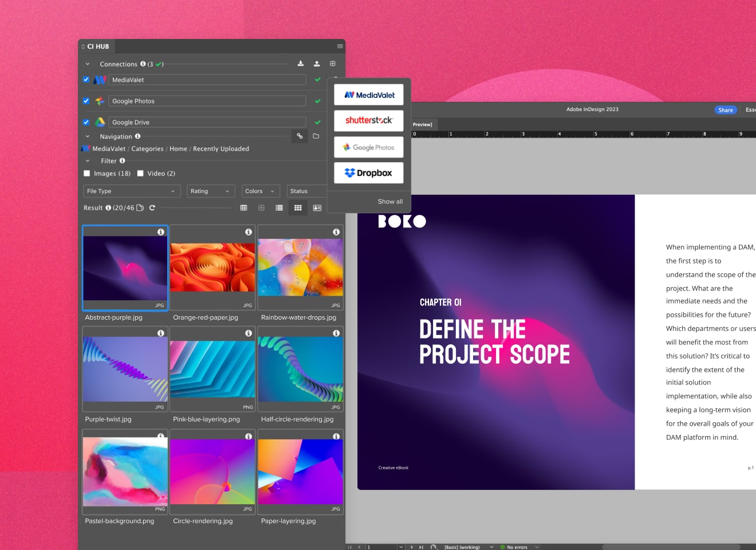Go to Categories in breadcrumb
This screenshot has width=756, height=550.
[147, 149]
